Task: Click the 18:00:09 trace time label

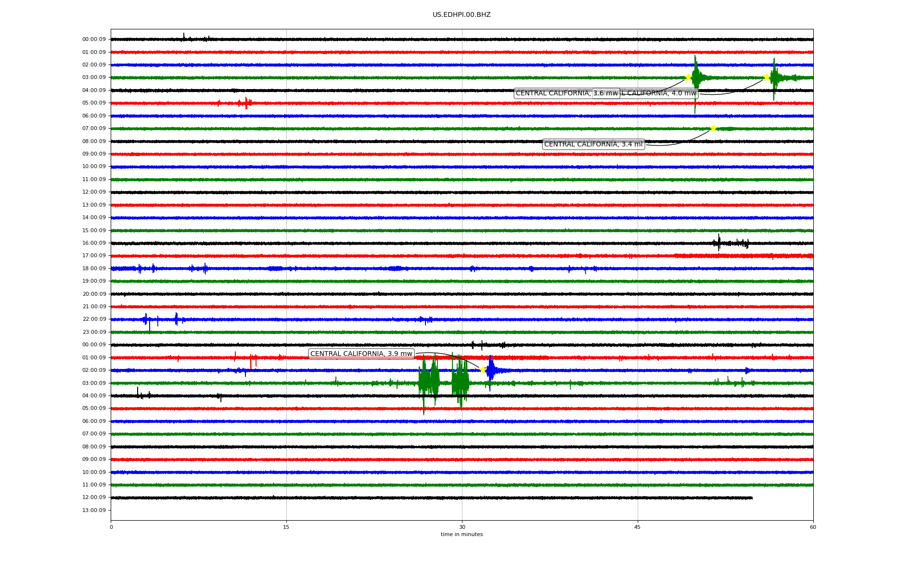Action: pyautogui.click(x=94, y=269)
